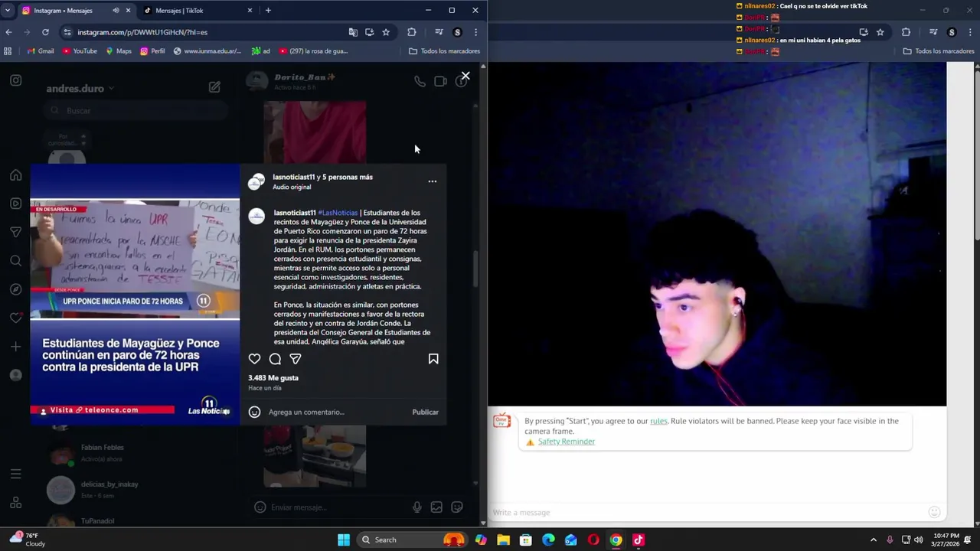This screenshot has width=980, height=551.
Task: Bookmark this page with the star icon
Action: pyautogui.click(x=386, y=32)
